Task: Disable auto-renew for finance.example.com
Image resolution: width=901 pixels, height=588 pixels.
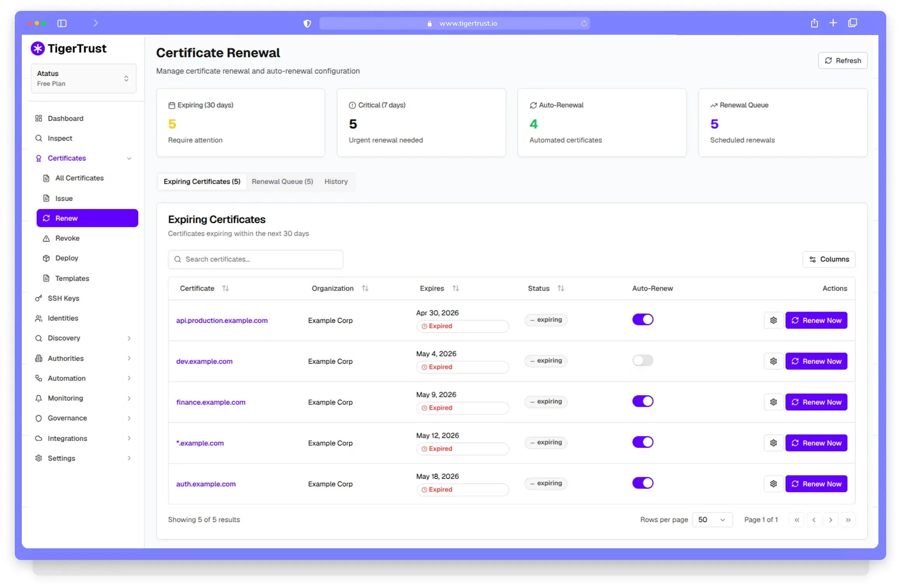Action: 643,401
